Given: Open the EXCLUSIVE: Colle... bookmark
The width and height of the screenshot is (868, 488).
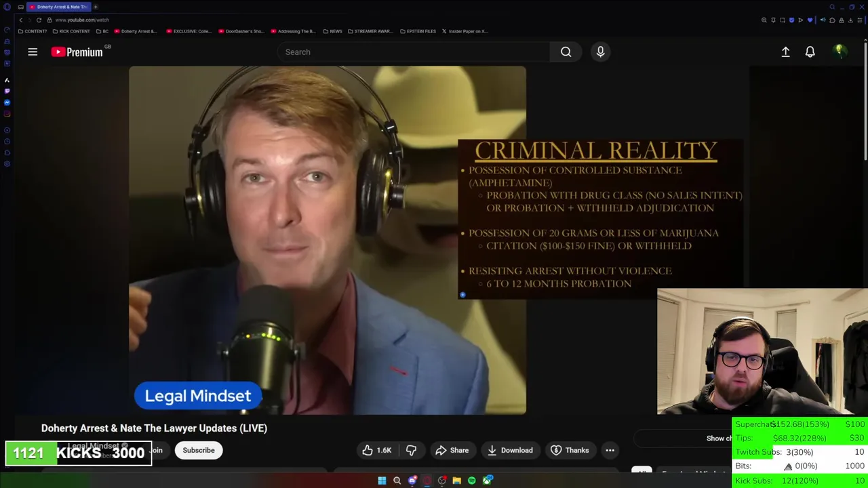Looking at the screenshot, I should pos(189,31).
